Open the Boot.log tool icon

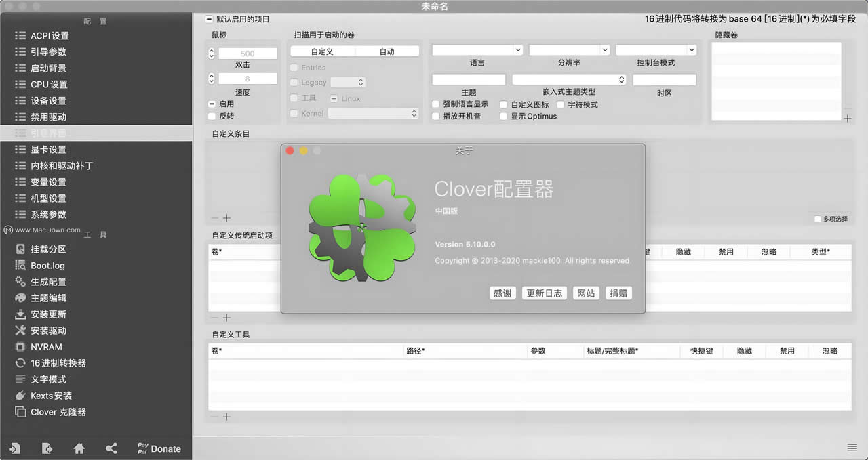[20, 266]
